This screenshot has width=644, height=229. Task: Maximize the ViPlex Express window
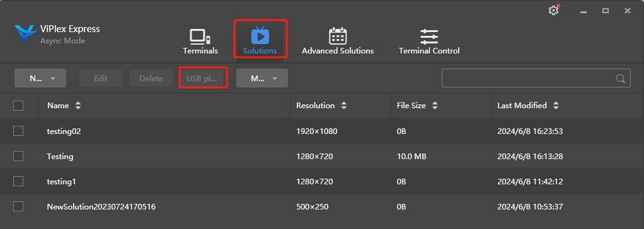tap(606, 11)
